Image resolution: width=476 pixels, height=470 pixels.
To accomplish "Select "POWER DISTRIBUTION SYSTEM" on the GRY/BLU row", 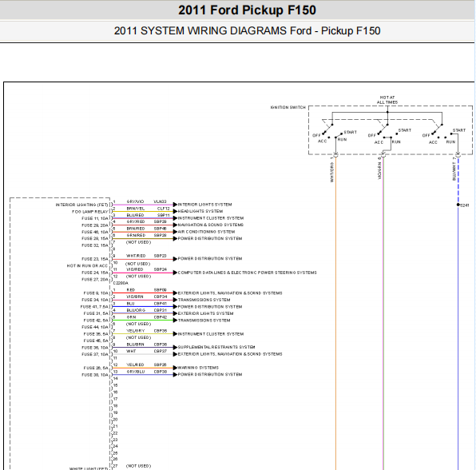I will pyautogui.click(x=210, y=375).
